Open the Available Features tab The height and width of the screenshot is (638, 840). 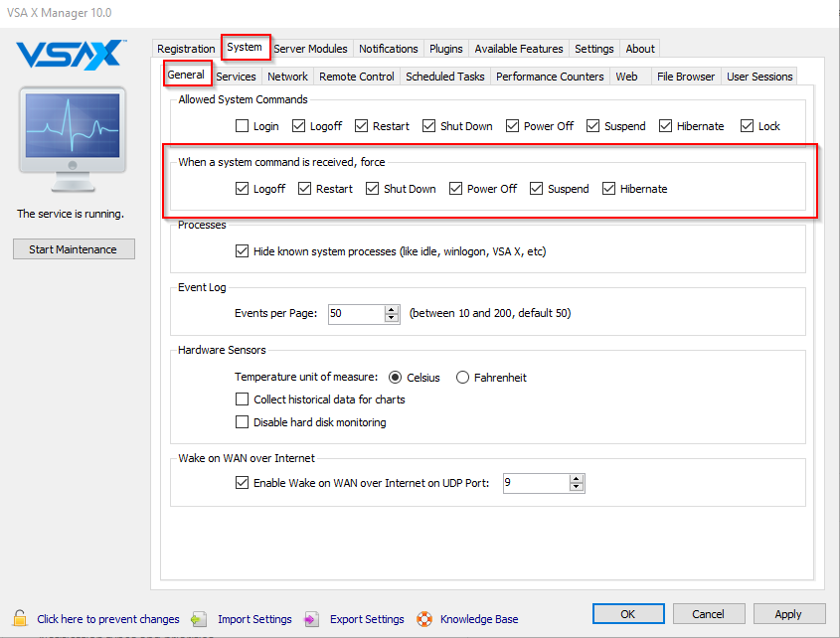519,49
